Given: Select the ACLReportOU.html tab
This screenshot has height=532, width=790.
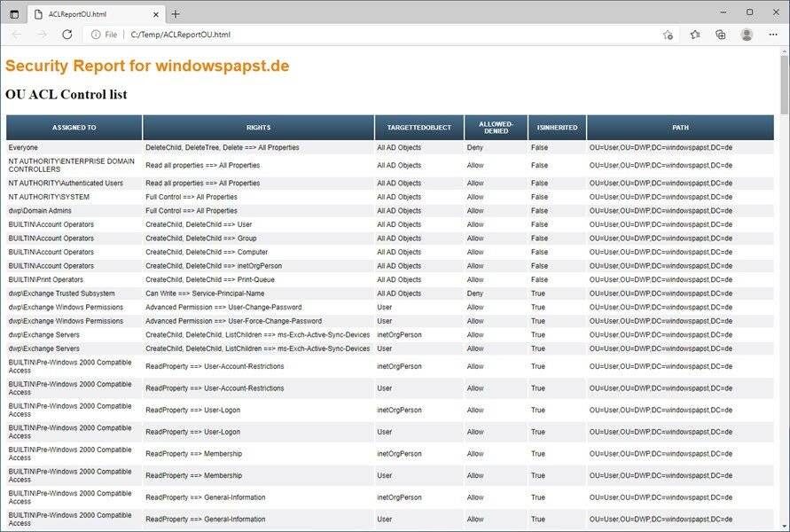Looking at the screenshot, I should 89,13.
